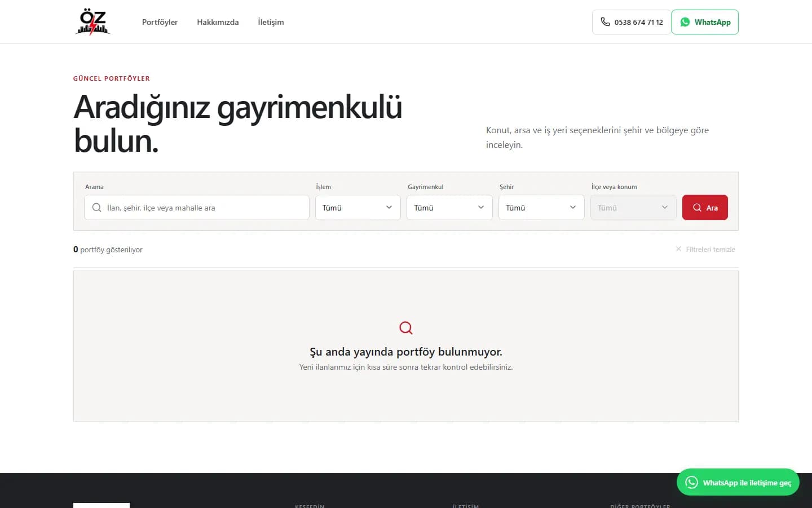Open the header WhatsApp button
The height and width of the screenshot is (508, 812).
[705, 22]
